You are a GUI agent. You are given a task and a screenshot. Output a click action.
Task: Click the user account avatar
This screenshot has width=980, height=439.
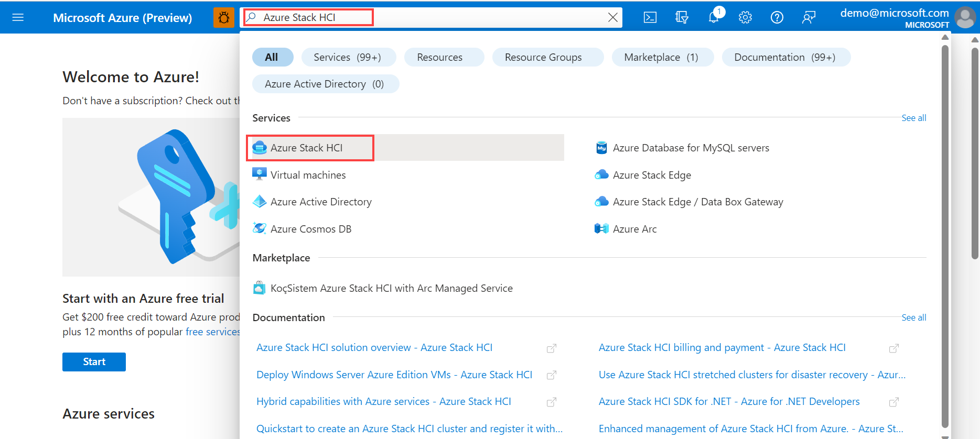965,18
